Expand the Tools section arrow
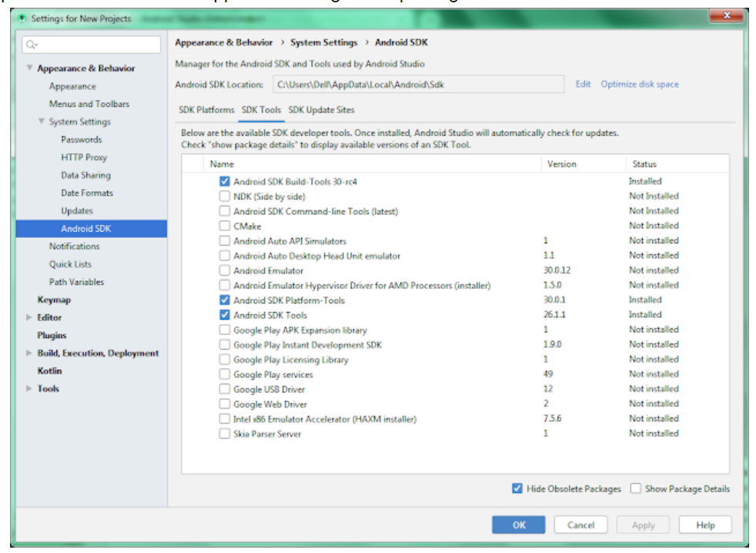 (x=29, y=388)
